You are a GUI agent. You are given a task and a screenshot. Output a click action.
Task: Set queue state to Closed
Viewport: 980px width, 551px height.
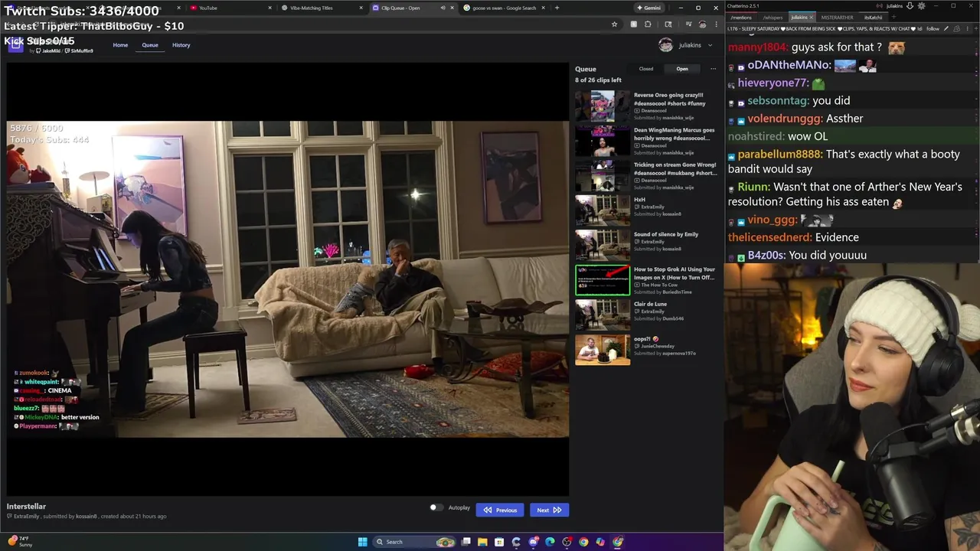pos(646,69)
